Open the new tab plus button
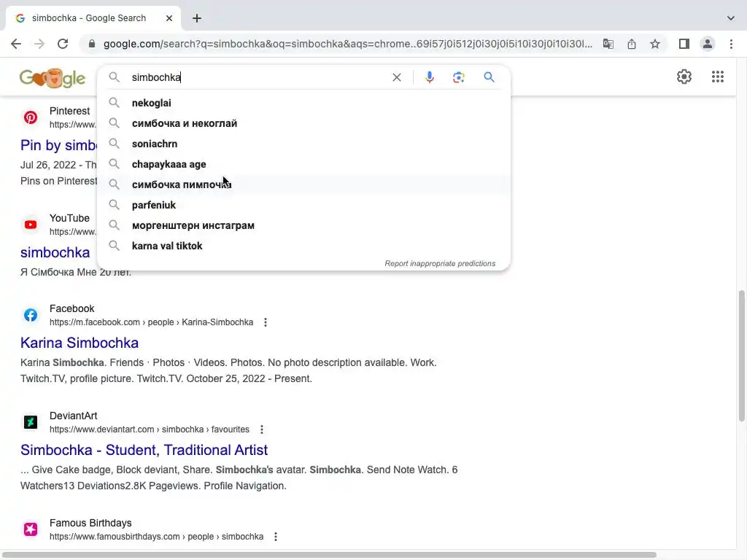747x560 pixels. pyautogui.click(x=197, y=18)
